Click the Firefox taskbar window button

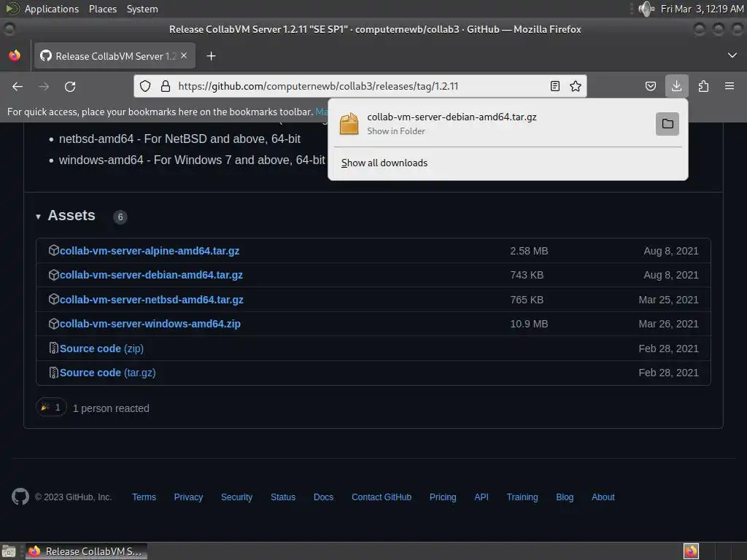pyautogui.click(x=86, y=551)
